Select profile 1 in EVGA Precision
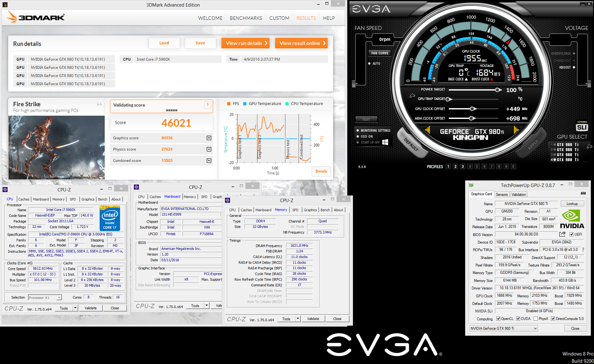The image size is (594, 364). (x=448, y=167)
